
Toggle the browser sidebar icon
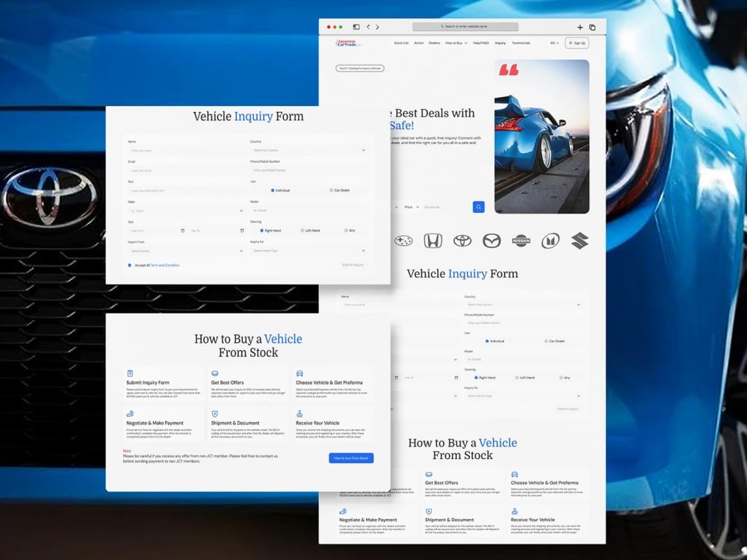[356, 27]
